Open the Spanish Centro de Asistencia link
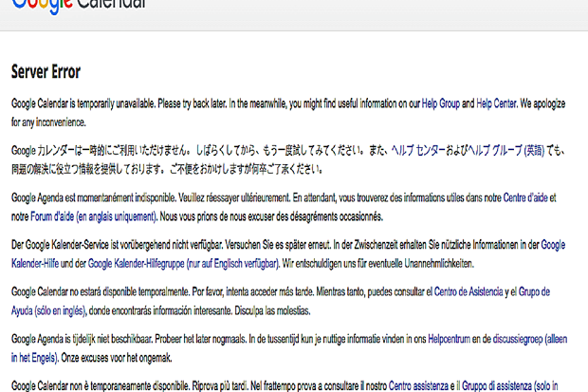This screenshot has width=588, height=392. click(469, 291)
